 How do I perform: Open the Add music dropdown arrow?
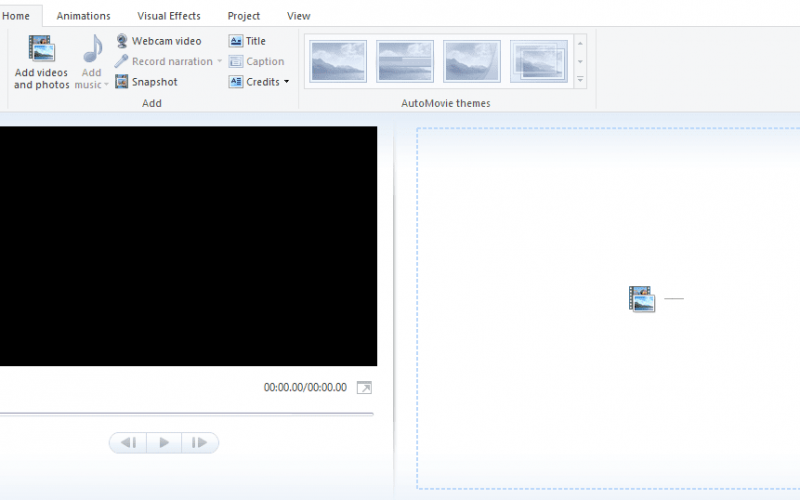point(106,85)
